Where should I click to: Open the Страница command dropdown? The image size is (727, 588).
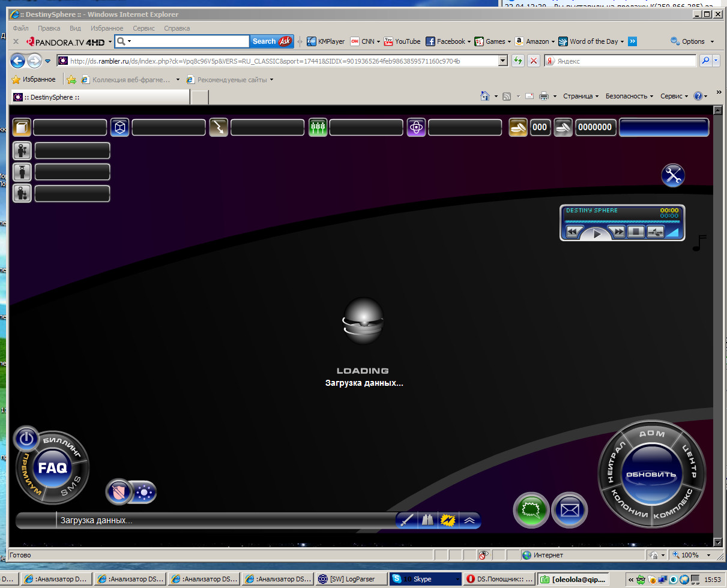pyautogui.click(x=581, y=96)
